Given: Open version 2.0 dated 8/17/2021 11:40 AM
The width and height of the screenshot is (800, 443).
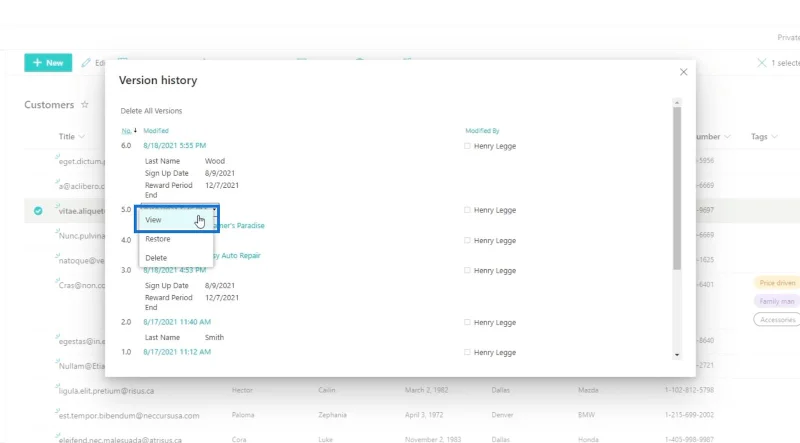Looking at the screenshot, I should pos(177,322).
